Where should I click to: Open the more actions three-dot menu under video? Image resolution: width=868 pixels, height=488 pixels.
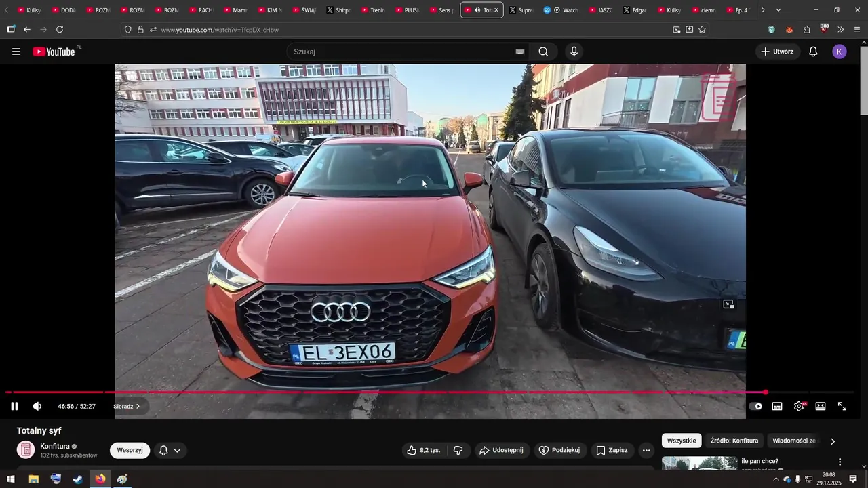(x=646, y=450)
